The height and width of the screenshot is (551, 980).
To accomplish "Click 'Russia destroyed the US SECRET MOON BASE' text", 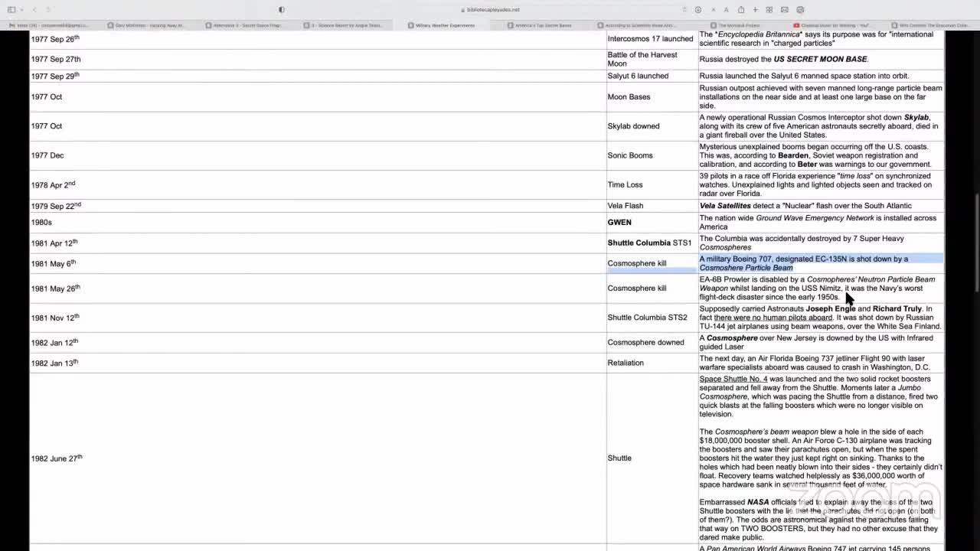I will click(x=784, y=59).
